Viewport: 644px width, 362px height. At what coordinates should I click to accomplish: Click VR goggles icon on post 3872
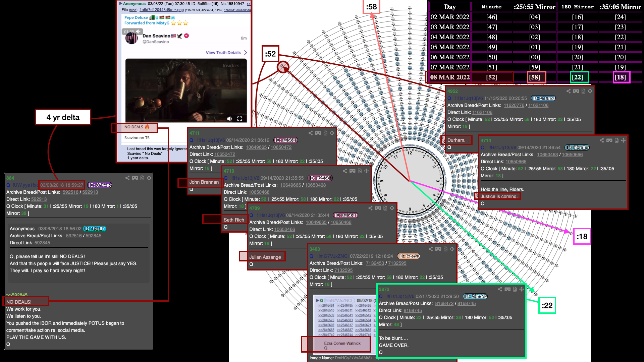(x=507, y=289)
